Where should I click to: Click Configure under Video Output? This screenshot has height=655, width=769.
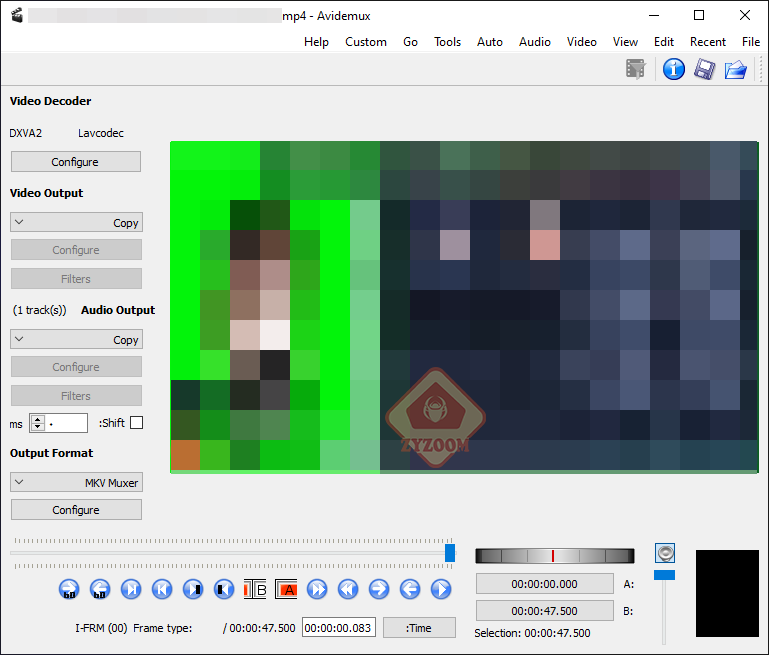point(76,250)
